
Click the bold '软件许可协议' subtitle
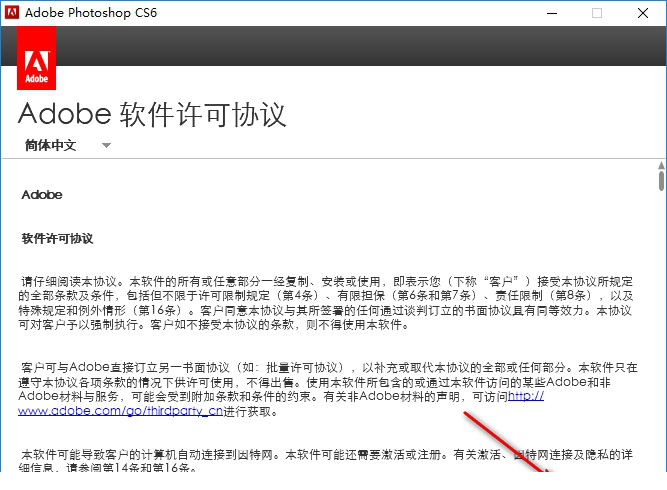[57, 238]
